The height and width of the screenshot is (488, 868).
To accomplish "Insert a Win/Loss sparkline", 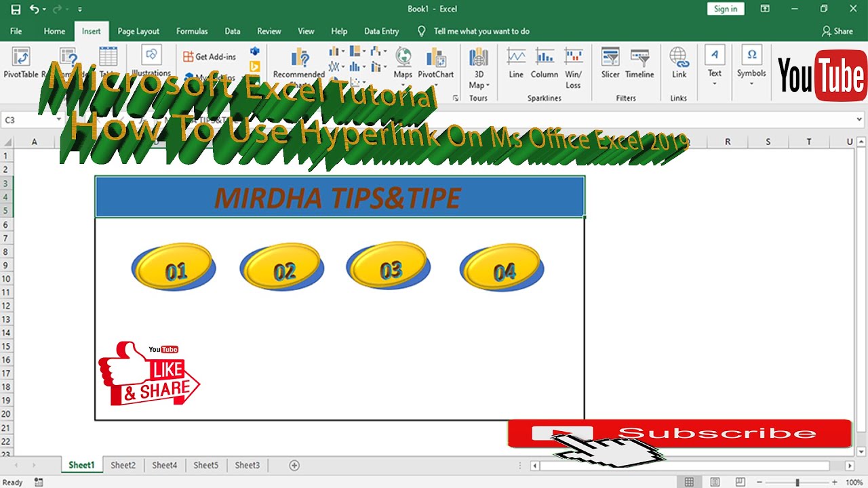I will pyautogui.click(x=573, y=68).
